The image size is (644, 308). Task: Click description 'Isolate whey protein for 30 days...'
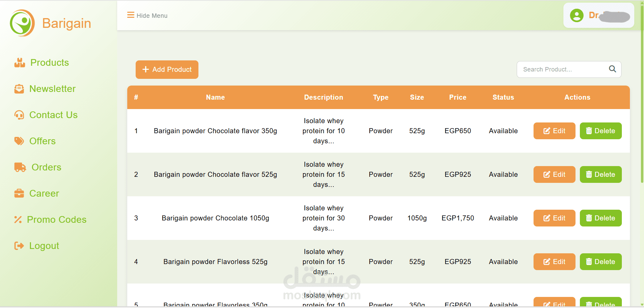point(324,218)
